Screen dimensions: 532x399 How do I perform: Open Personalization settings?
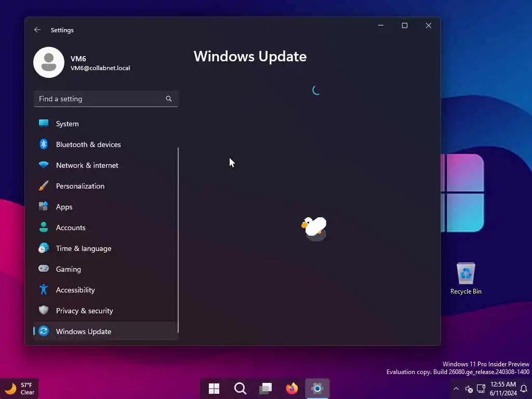tap(106, 186)
